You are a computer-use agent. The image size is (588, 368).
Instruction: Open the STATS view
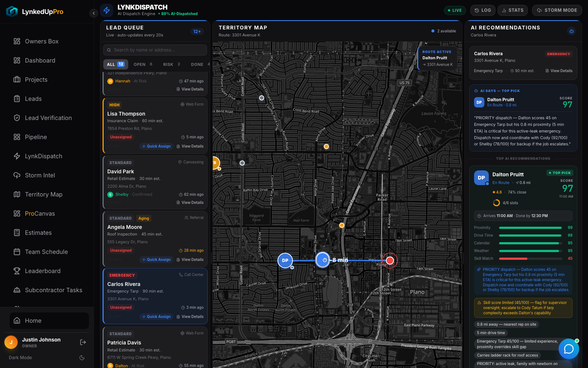[x=513, y=10]
